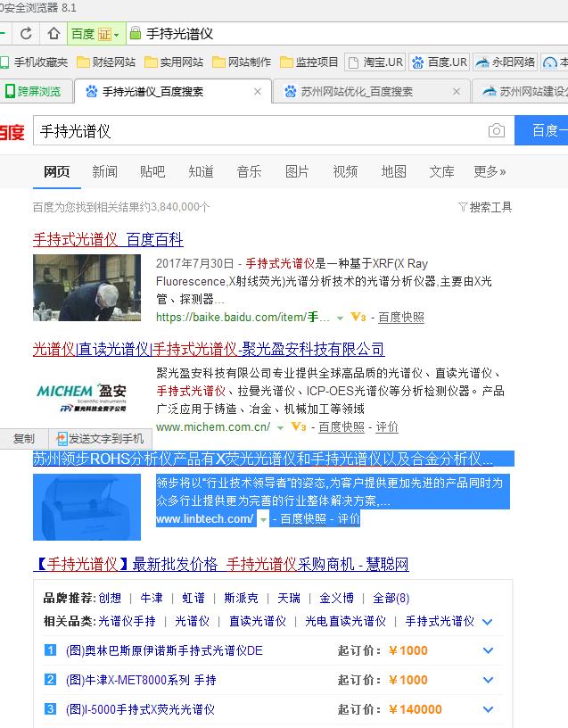
Task: Click the green padlock security icon
Action: click(x=135, y=33)
